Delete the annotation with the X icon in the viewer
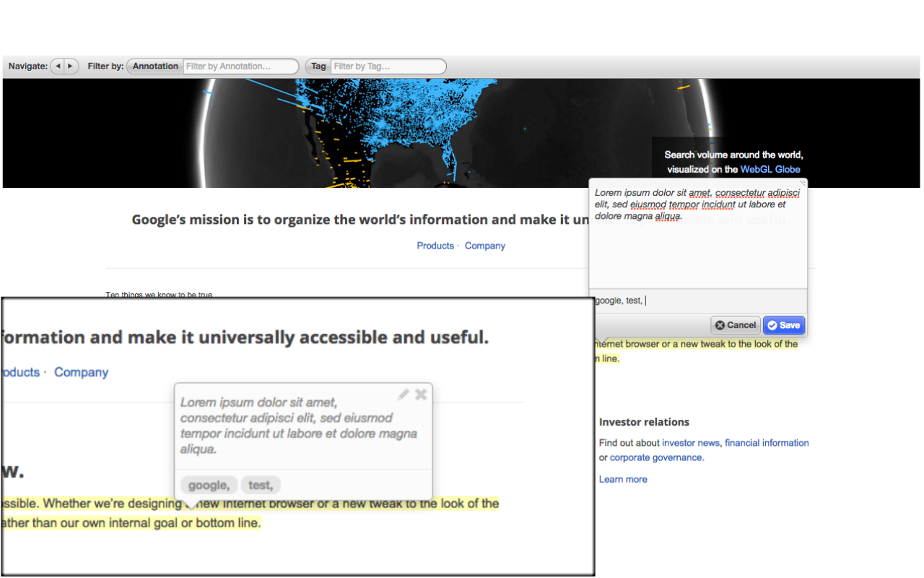The image size is (924, 578). pos(421,394)
